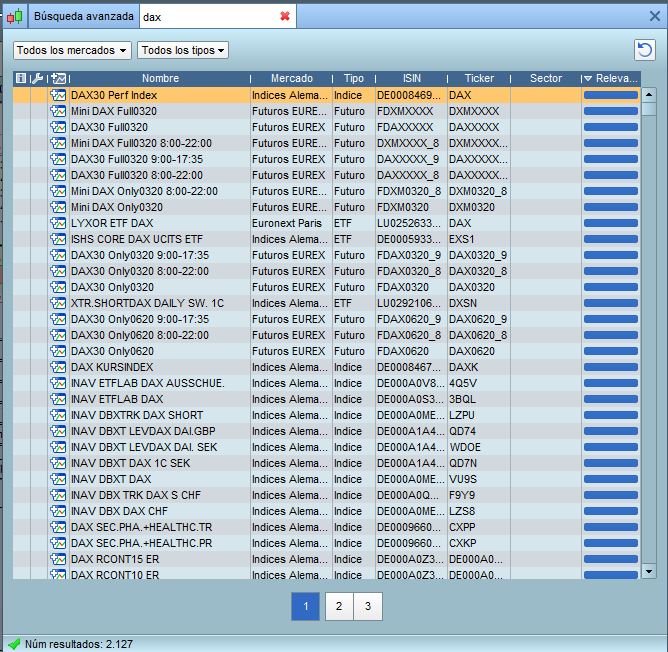This screenshot has height=652, width=668.
Task: Click the green checkmark status icon
Action: point(14,644)
